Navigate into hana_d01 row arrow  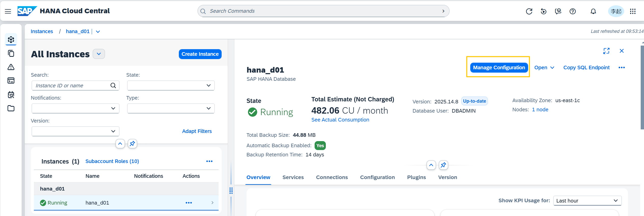coord(212,203)
